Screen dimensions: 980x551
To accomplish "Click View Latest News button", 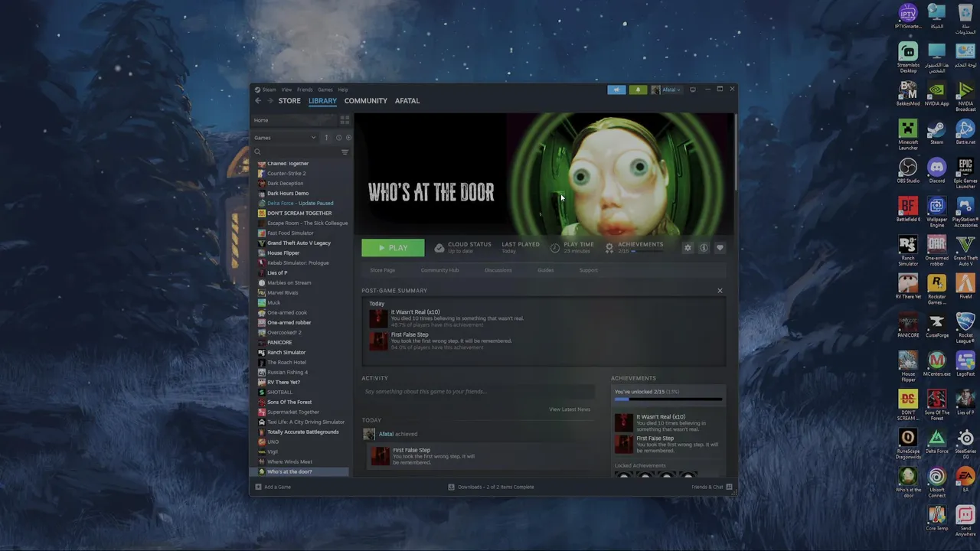I will pos(570,409).
